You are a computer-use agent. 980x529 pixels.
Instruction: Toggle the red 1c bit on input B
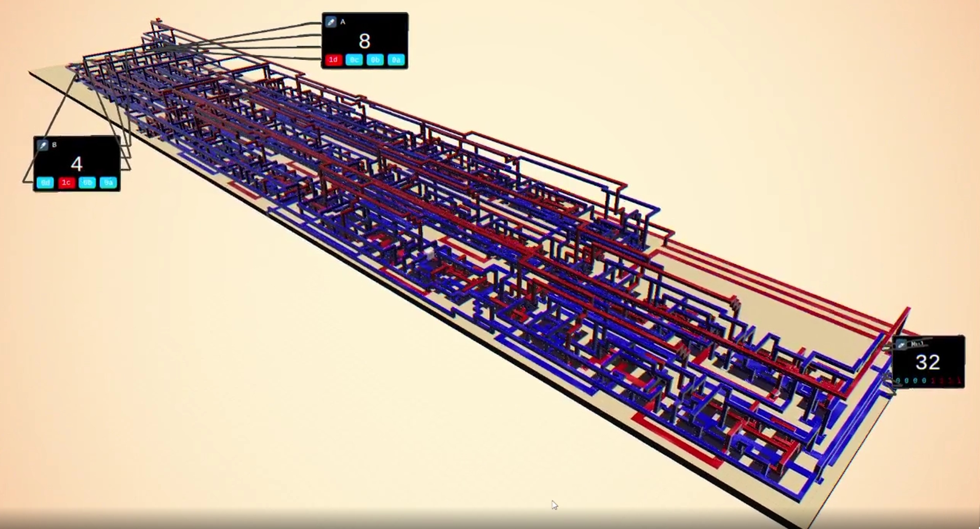(x=66, y=183)
